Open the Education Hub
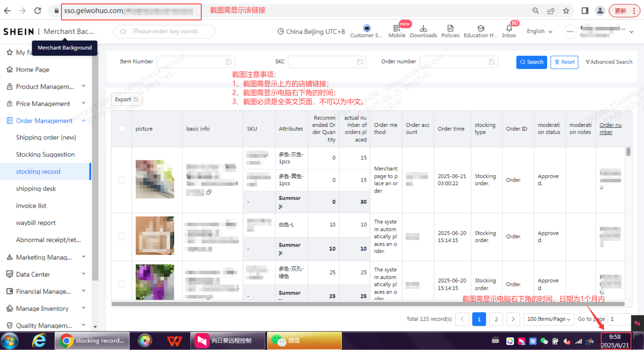The height and width of the screenshot is (350, 644). pos(480,30)
